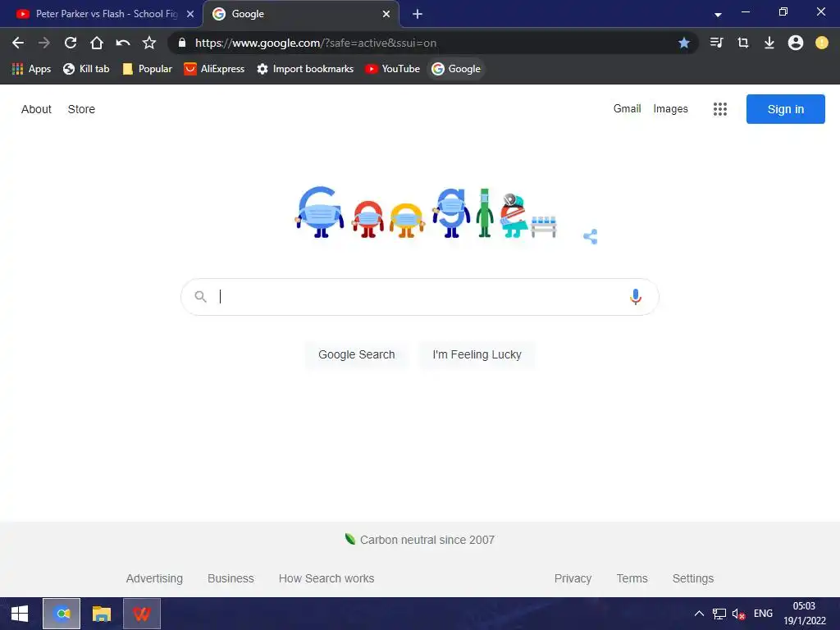The width and height of the screenshot is (840, 630).
Task: Click the masked Google doodle
Action: (427, 212)
